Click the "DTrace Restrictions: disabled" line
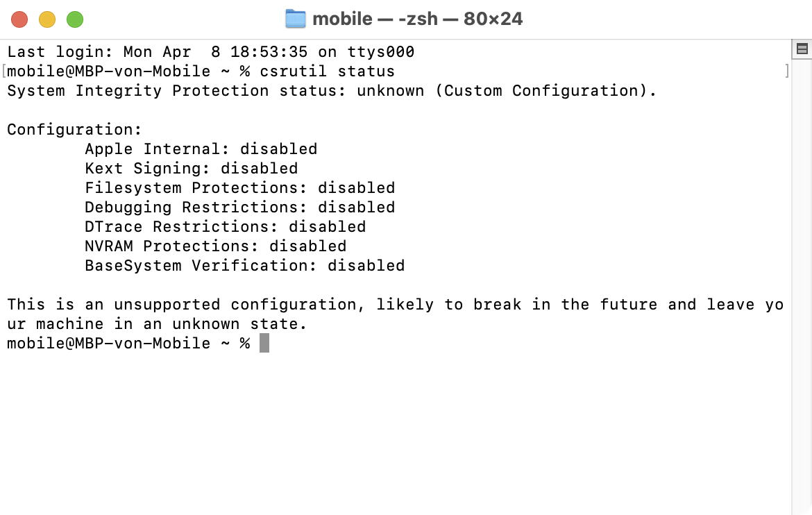The width and height of the screenshot is (812, 515). click(x=225, y=227)
